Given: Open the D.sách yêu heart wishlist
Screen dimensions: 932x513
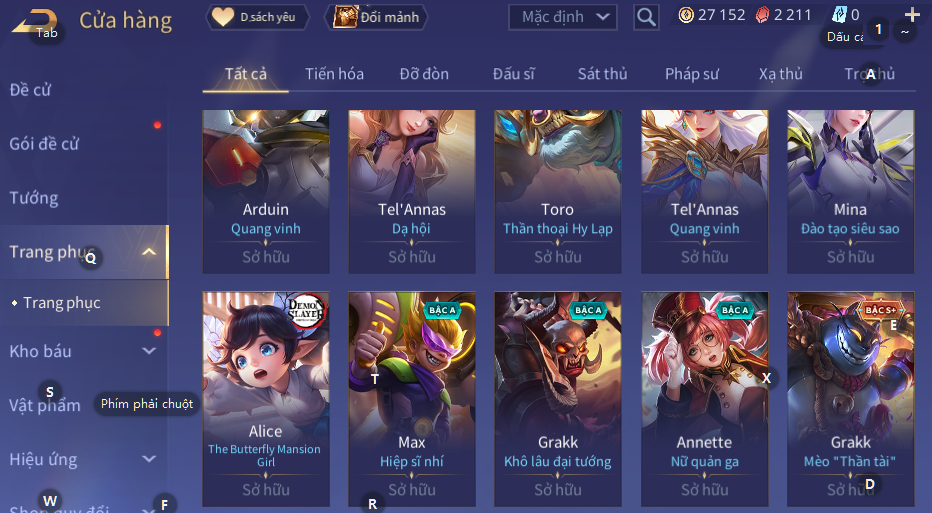Looking at the screenshot, I should [x=257, y=17].
